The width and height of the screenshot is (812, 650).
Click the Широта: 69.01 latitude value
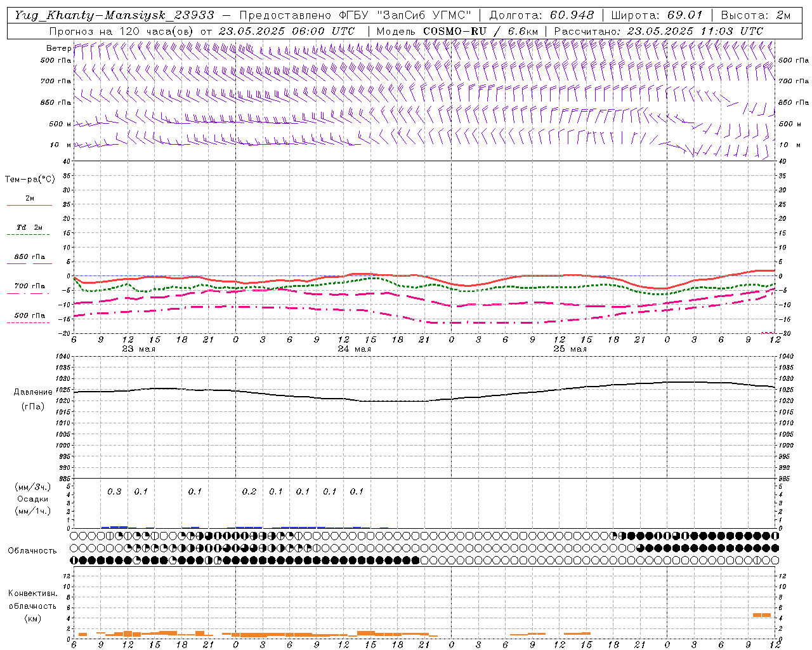coord(657,15)
